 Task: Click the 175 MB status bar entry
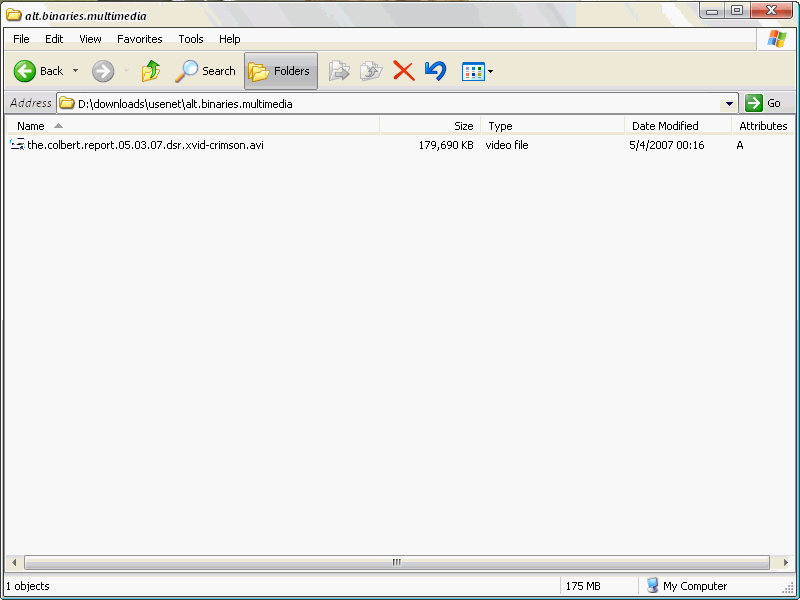583,586
